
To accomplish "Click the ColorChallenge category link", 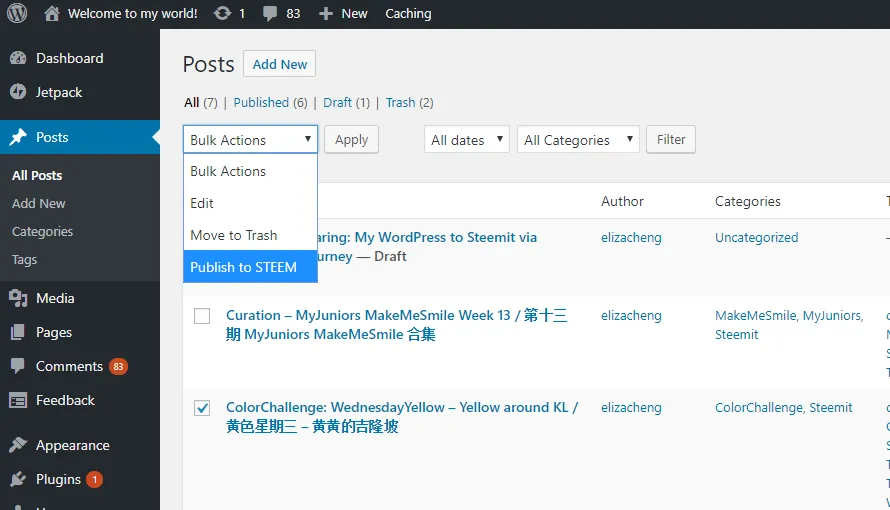I will pyautogui.click(x=759, y=408).
